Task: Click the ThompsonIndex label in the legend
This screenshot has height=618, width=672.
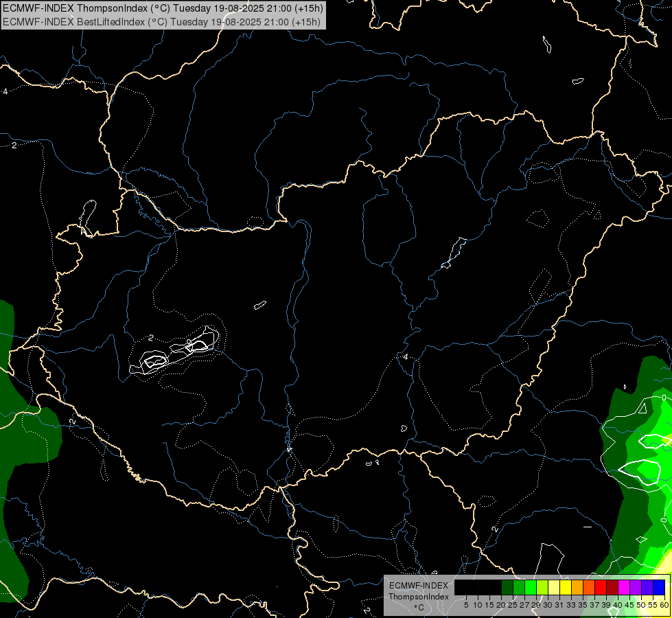Action: tap(419, 597)
